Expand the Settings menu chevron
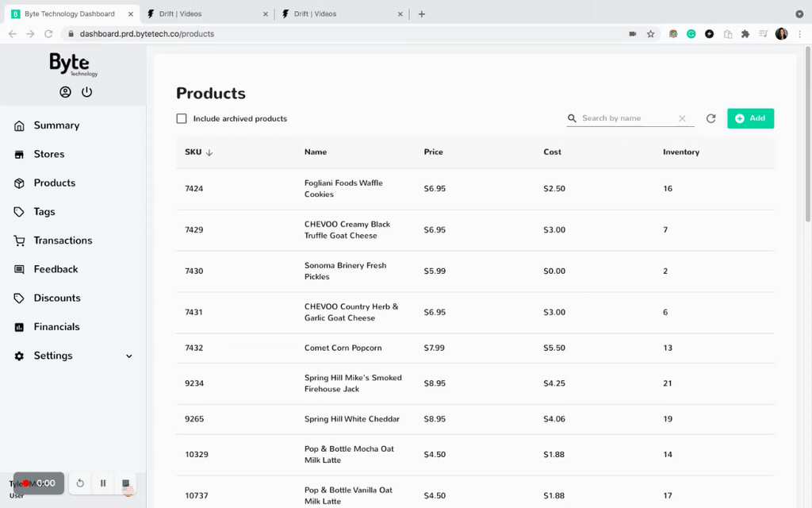The width and height of the screenshot is (812, 508). (129, 356)
